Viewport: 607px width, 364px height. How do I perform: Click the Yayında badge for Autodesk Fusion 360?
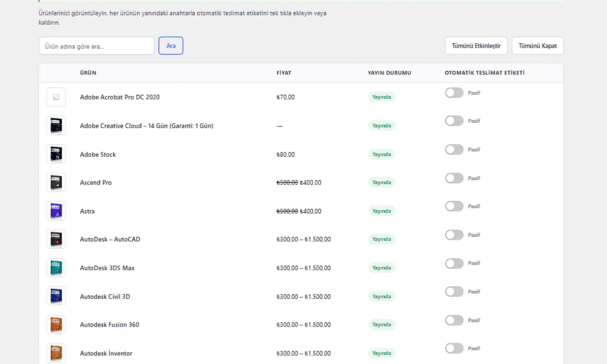382,324
